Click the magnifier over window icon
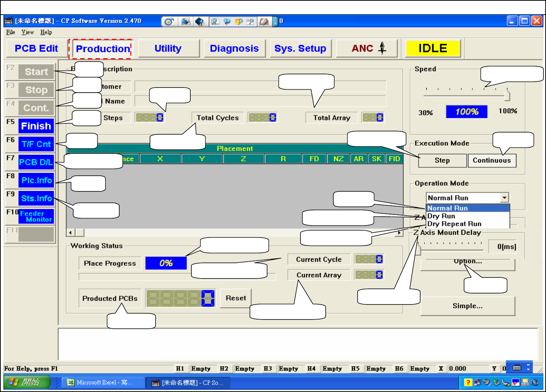The width and height of the screenshot is (546, 392). (250, 22)
